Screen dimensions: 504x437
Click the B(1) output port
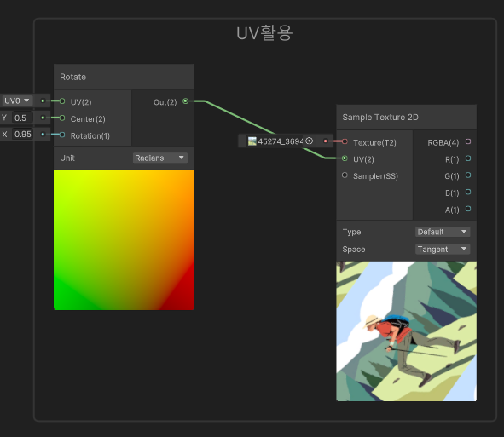pos(468,192)
